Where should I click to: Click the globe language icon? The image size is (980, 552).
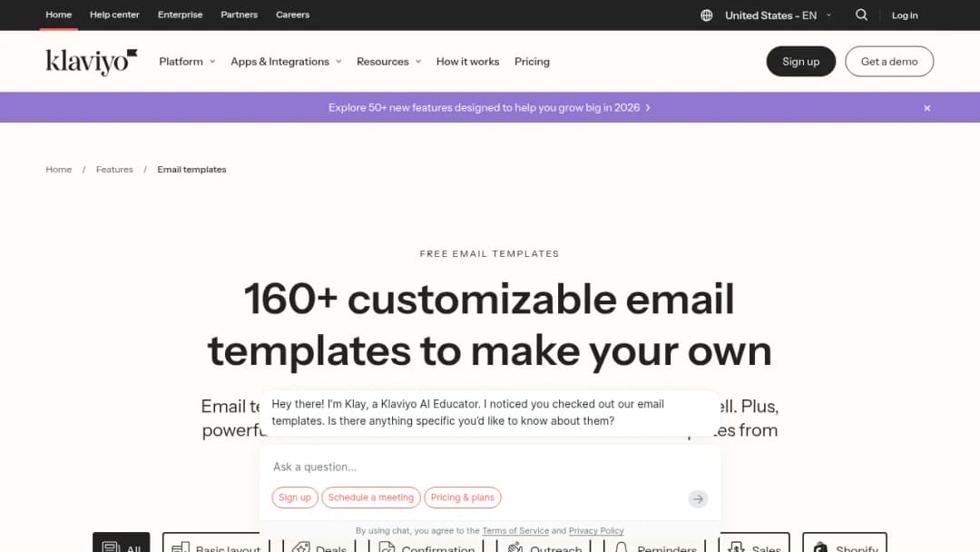click(706, 15)
